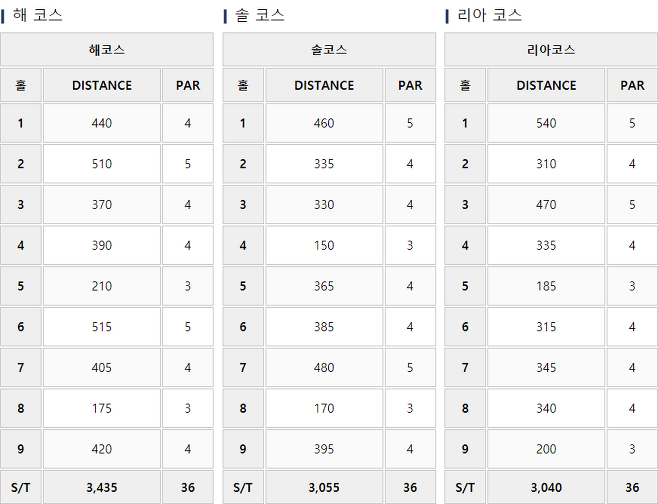658x504 pixels.
Task: Click the 480 distance cell
Action: [324, 367]
